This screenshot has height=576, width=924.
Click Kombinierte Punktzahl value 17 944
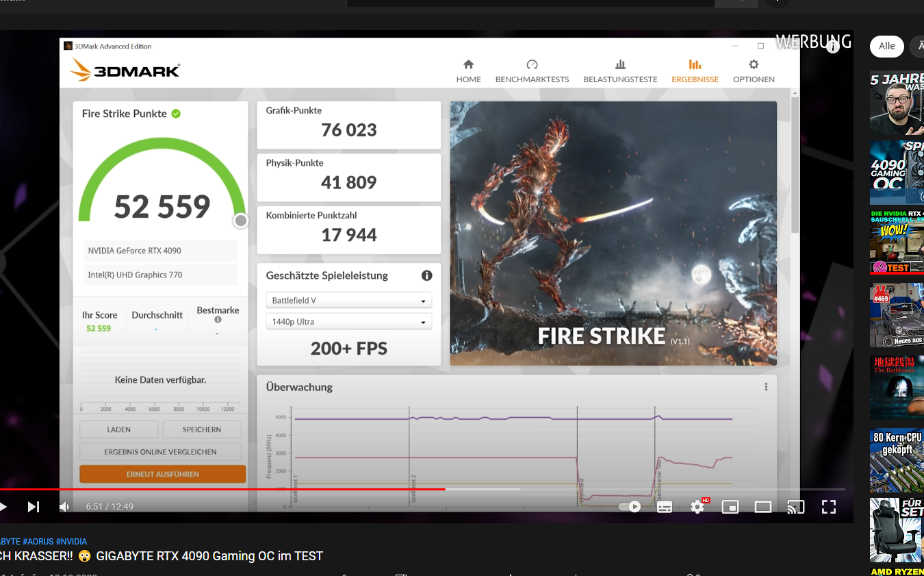point(349,235)
